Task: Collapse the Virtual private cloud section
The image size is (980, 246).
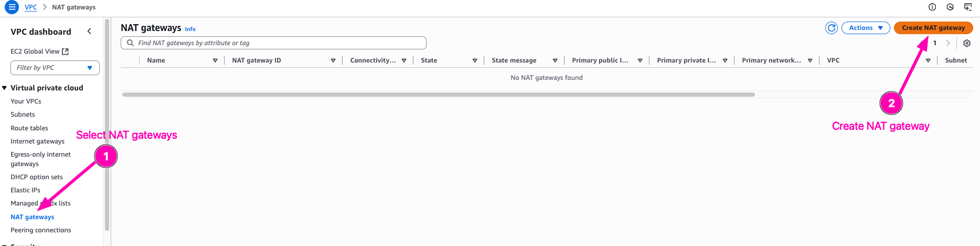Action: [5, 88]
